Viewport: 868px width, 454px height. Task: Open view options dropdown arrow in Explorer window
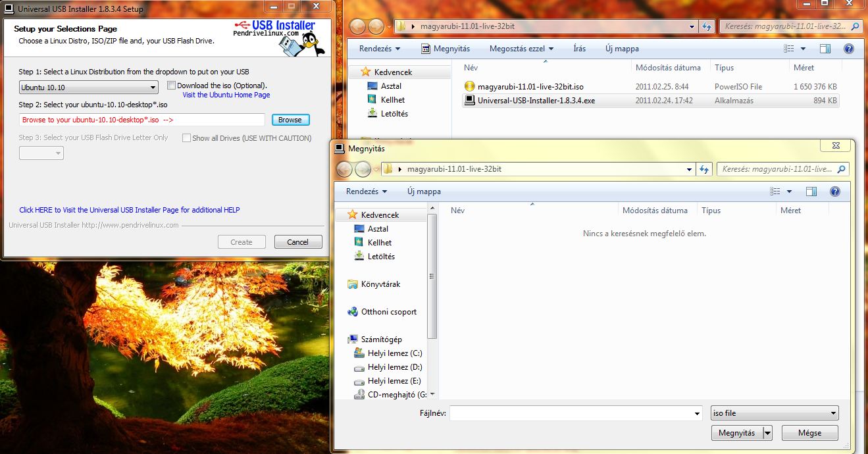803,49
